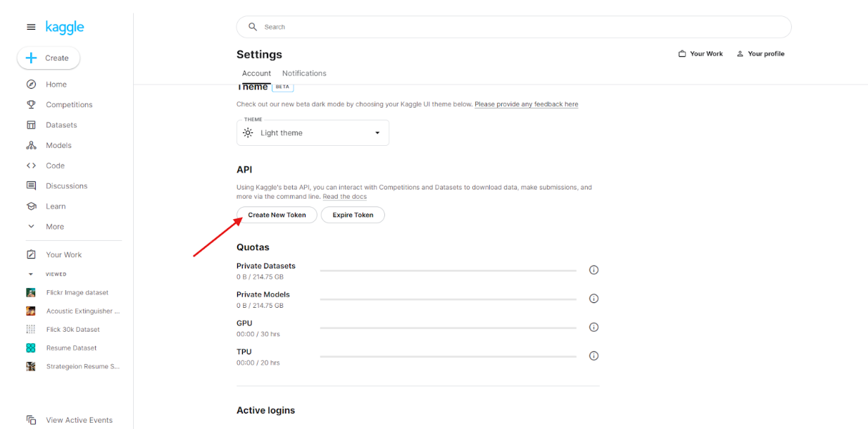Select the Account tab
The height and width of the screenshot is (429, 868).
(x=256, y=73)
